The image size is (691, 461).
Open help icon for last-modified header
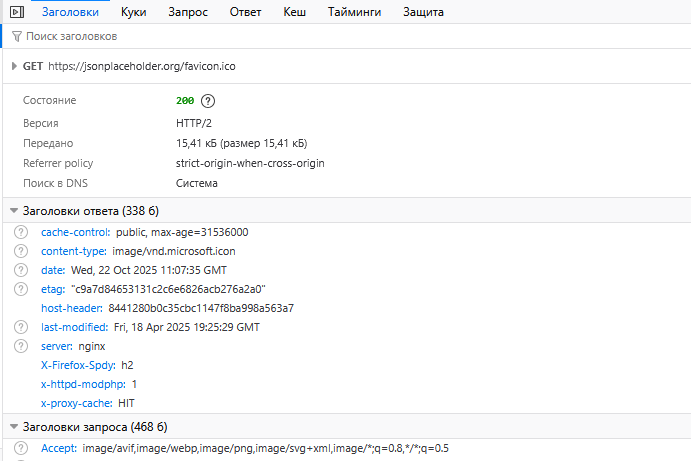[21, 328]
